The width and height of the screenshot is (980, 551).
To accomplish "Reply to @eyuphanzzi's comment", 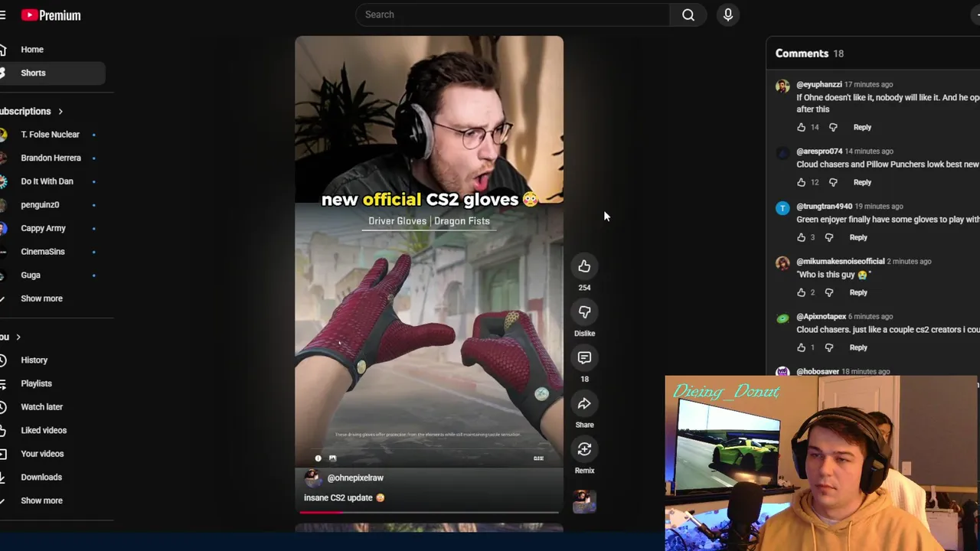I will pos(862,127).
